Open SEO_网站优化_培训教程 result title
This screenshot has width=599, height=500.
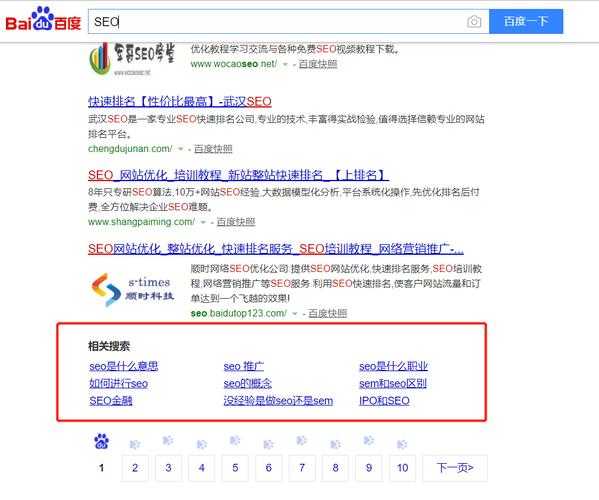tap(238, 175)
